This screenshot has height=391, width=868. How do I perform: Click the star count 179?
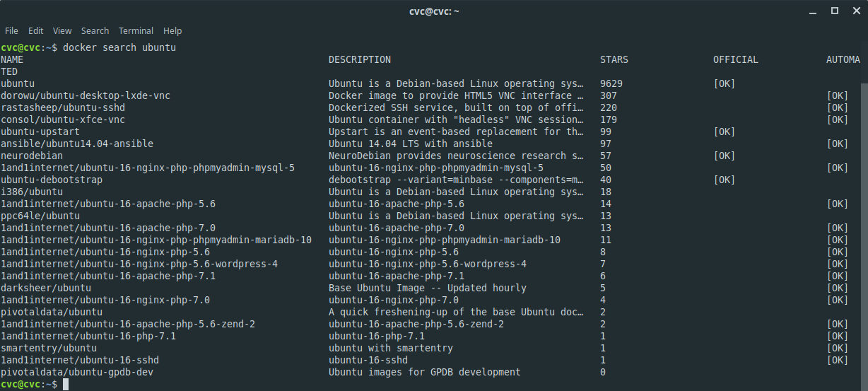(x=609, y=119)
